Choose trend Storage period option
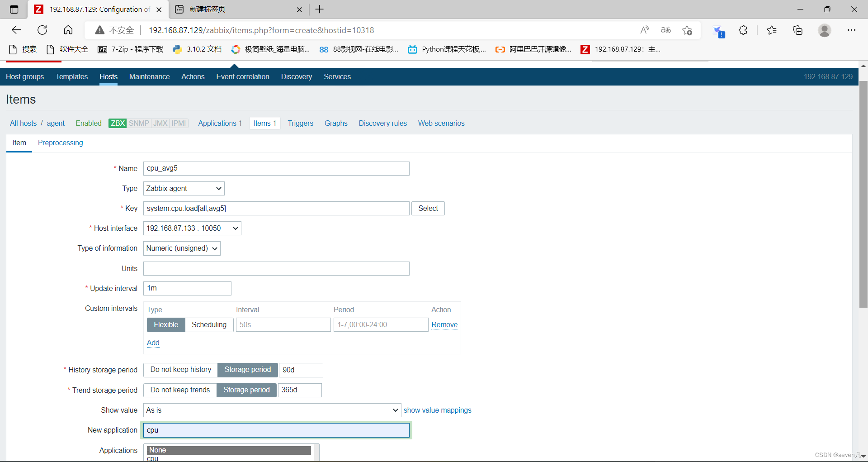Screen dimensions: 868x462 [246, 390]
